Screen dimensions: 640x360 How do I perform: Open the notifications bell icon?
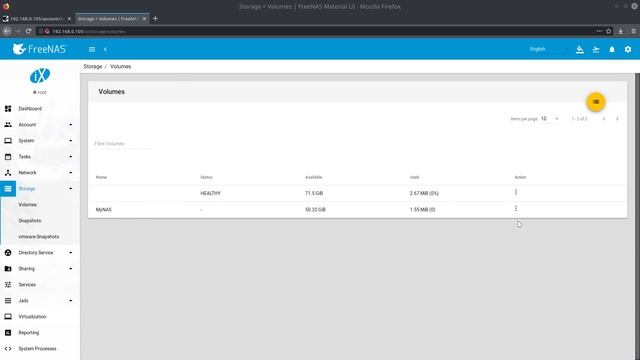(611, 49)
